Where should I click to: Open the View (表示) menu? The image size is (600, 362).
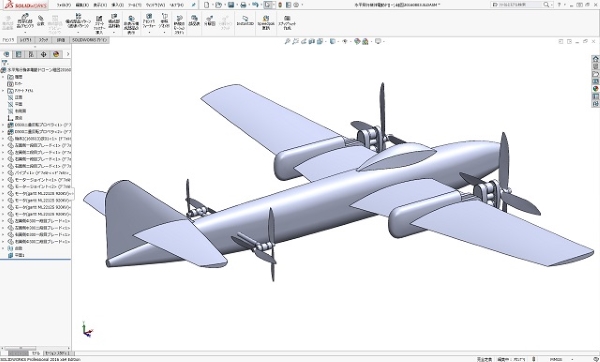(x=100, y=5)
